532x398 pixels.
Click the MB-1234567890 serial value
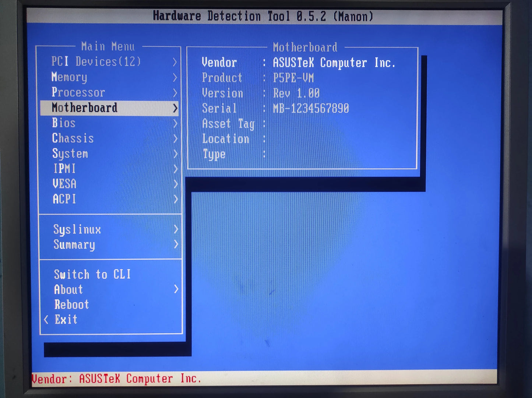311,109
